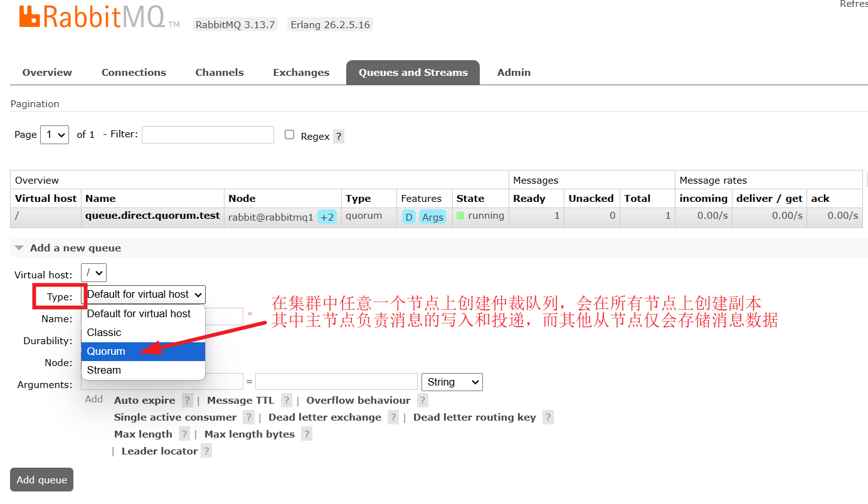
Task: Focus the argument value input field
Action: [336, 382]
